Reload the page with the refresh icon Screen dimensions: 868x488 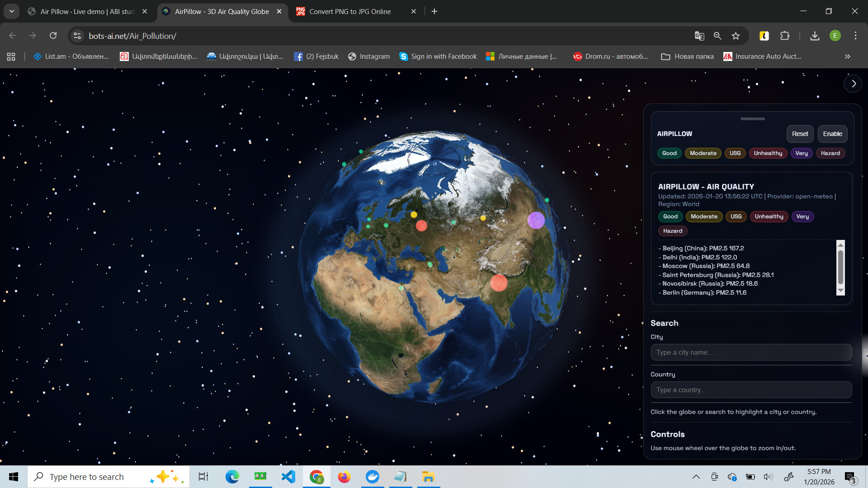click(x=53, y=36)
